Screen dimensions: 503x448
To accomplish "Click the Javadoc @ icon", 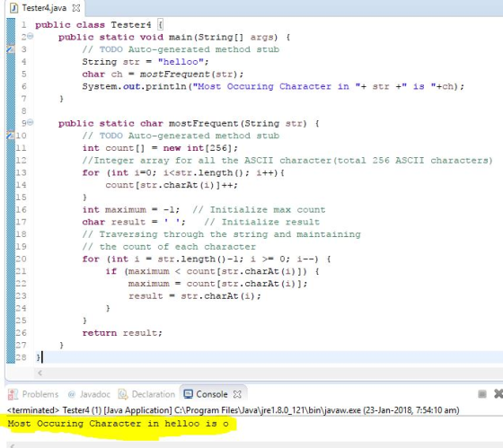I will pyautogui.click(x=72, y=394).
